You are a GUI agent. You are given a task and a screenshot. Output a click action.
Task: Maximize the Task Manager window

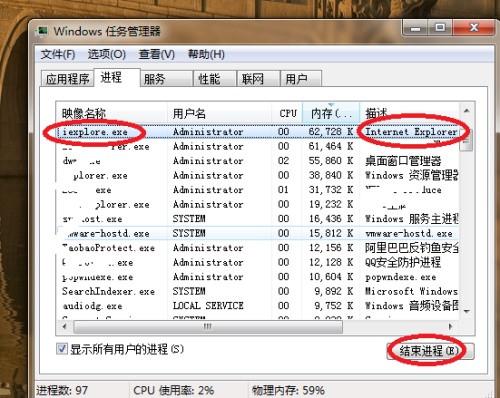coord(440,28)
